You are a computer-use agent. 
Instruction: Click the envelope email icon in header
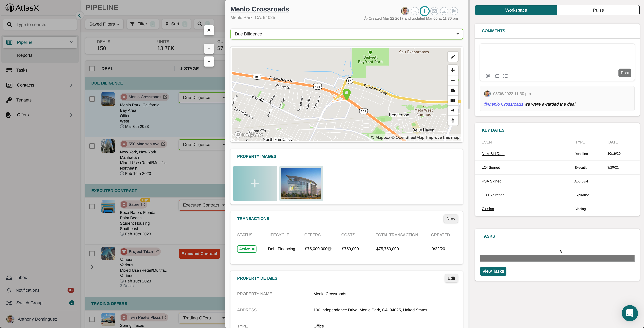coord(434,11)
